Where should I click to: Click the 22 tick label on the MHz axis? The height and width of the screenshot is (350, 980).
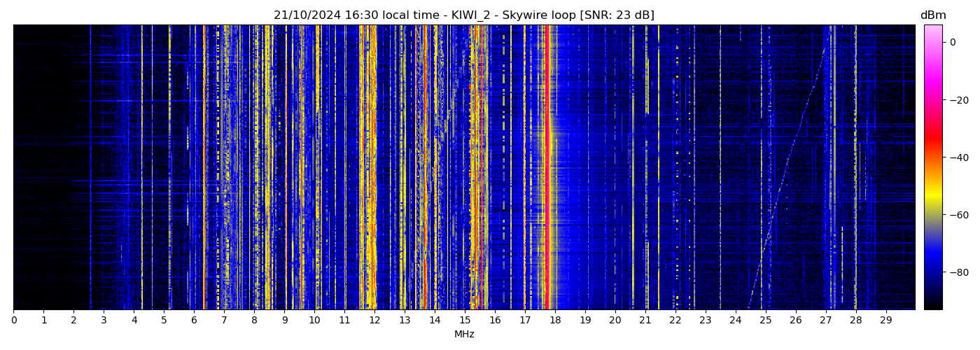[x=675, y=321]
